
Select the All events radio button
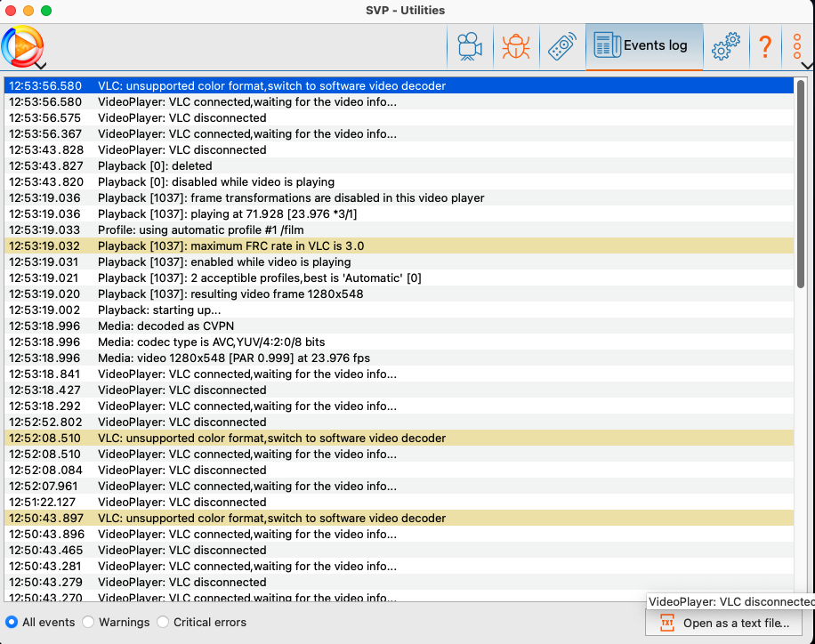(x=12, y=623)
